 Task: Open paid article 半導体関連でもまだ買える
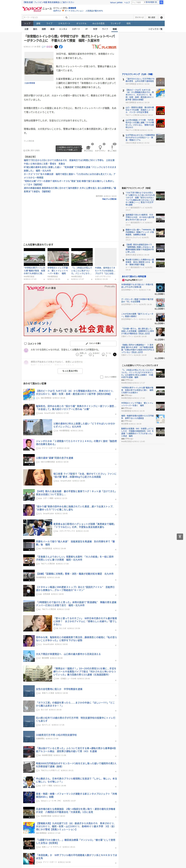137,286
